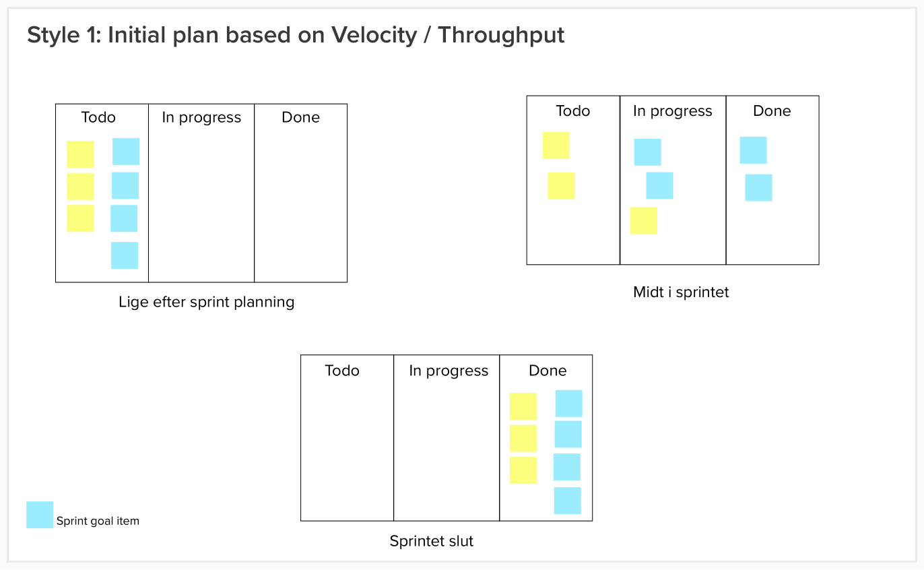Screen dimensions: 924x570
Task: Select bottom blue note in first board's Todo
Action: pyautogui.click(x=125, y=255)
